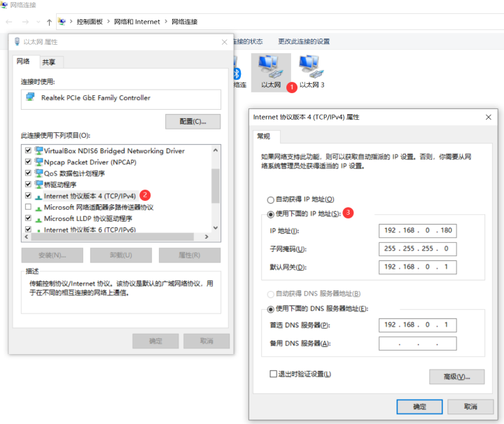Switch to the 共享 tab
The image size is (504, 424).
pos(49,62)
